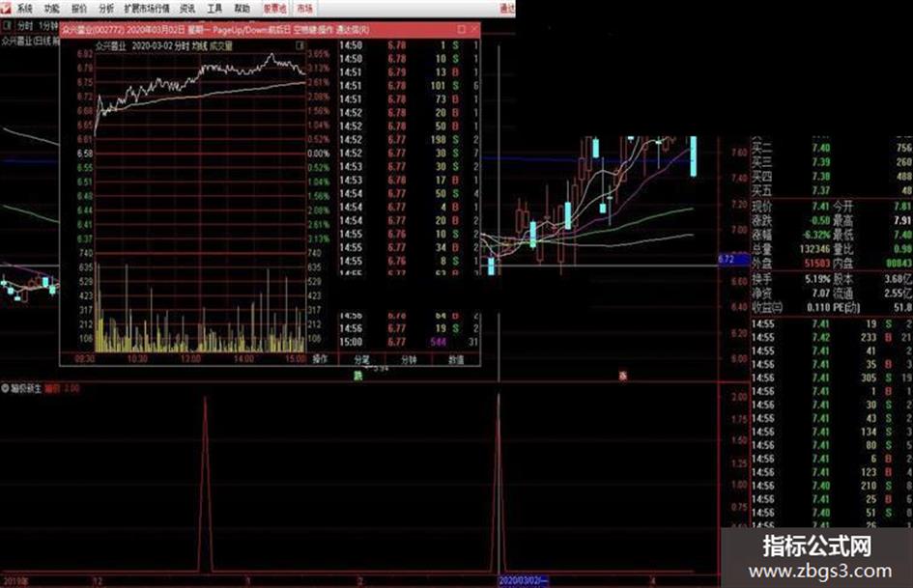Image resolution: width=913 pixels, height=588 pixels.
Task: Click the round icon beside 瑞织新生 indicator
Action: 5,388
